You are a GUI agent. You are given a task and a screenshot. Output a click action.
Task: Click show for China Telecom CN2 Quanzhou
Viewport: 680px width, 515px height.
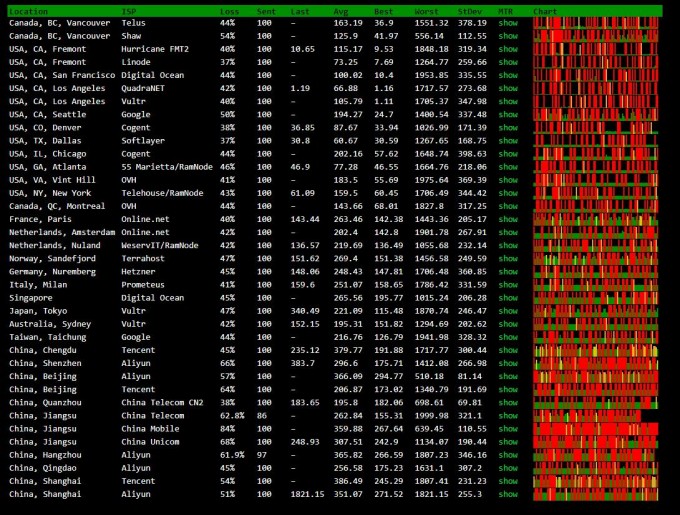pyautogui.click(x=508, y=402)
